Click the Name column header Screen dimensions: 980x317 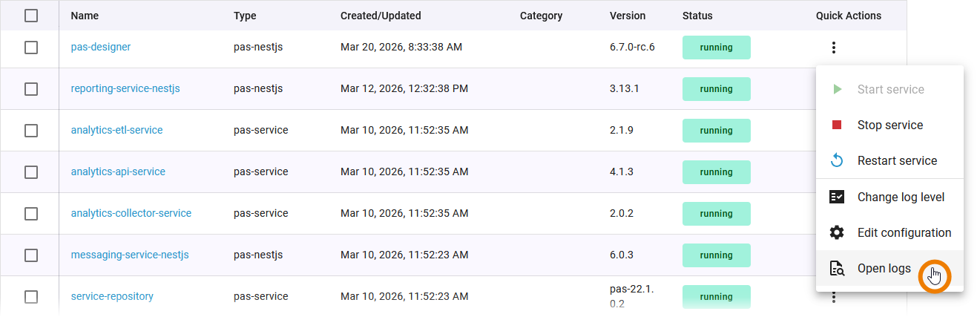[85, 16]
